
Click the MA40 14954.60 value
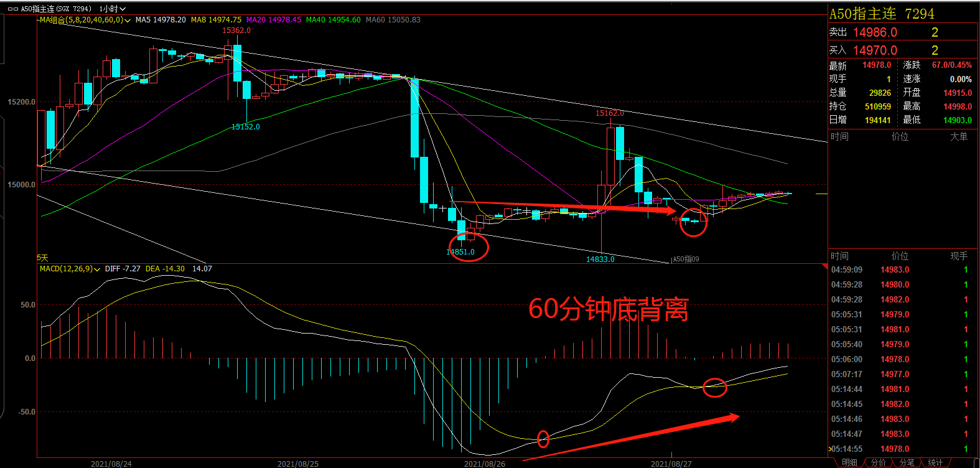pos(334,20)
